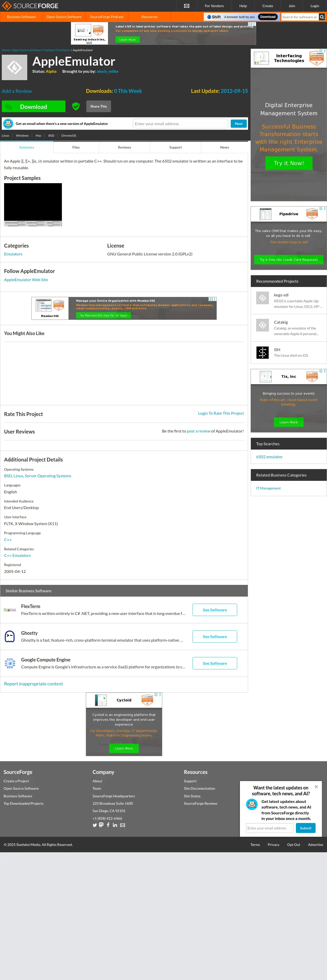Click the AdChoices icon on Tix, Inc ad
This screenshot has width=327, height=980.
[321, 371]
